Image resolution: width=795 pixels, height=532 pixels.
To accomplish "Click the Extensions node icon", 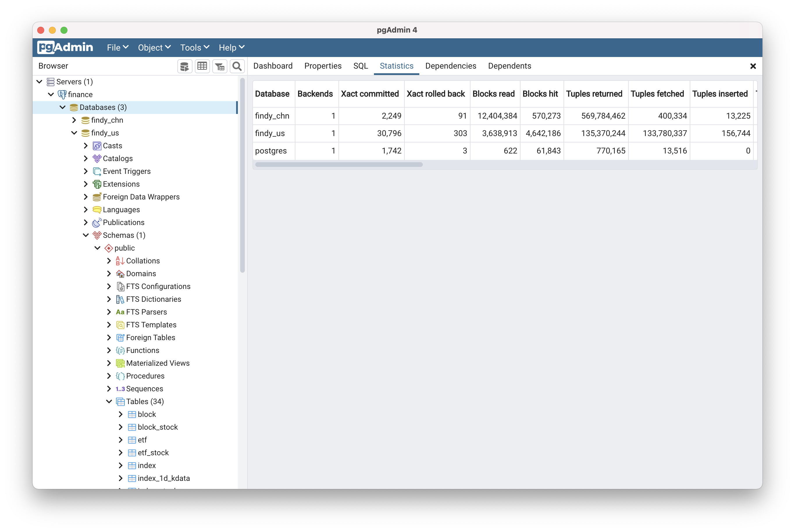I will click(97, 184).
